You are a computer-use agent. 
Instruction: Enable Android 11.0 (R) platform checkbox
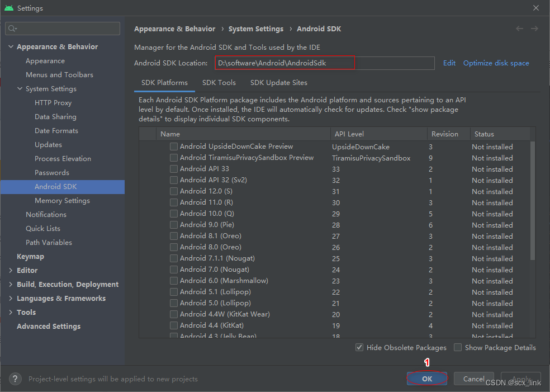(x=174, y=202)
